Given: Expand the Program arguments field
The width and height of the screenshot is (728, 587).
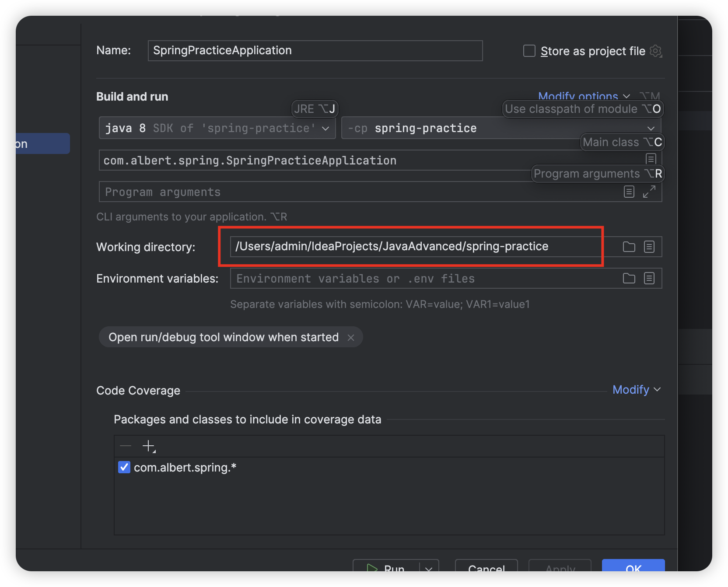Looking at the screenshot, I should (649, 192).
